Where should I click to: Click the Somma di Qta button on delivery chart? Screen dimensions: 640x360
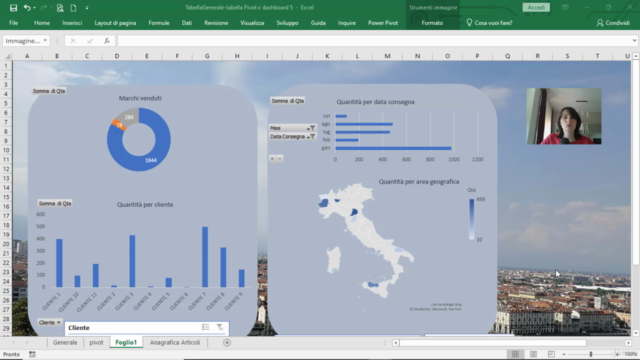[288, 101]
